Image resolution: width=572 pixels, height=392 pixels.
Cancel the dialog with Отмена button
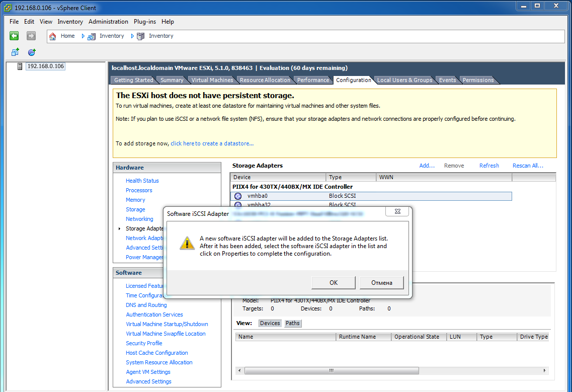(x=381, y=283)
